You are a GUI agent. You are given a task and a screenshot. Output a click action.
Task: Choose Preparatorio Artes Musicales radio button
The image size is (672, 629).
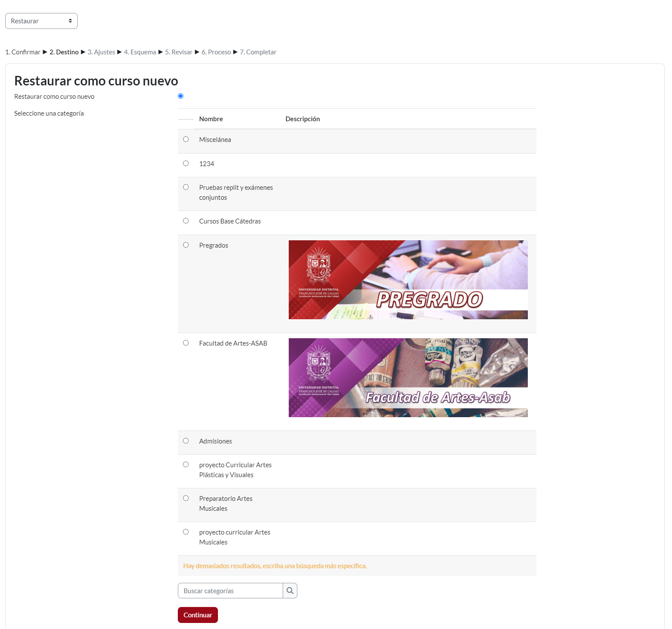click(x=186, y=498)
